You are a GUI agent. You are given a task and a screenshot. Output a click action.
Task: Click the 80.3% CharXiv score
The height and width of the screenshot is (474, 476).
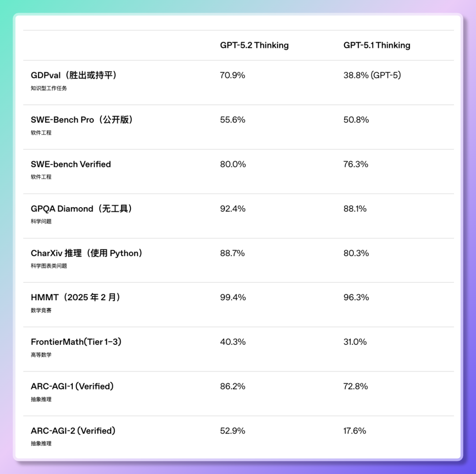pos(356,253)
